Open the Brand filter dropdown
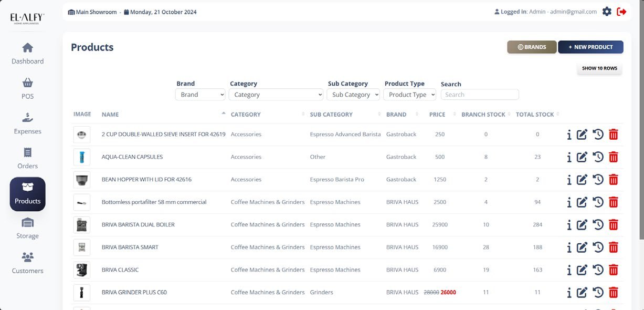The image size is (644, 310). (200, 95)
